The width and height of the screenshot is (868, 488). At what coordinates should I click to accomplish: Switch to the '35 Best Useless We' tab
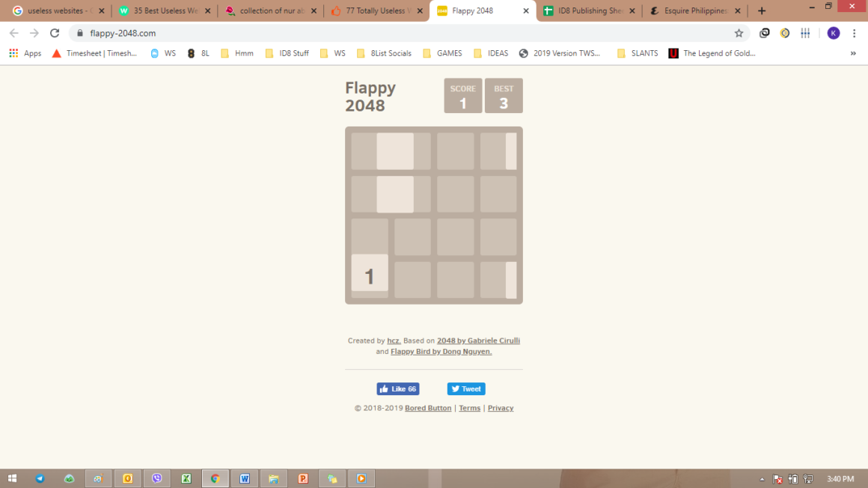pyautogui.click(x=165, y=10)
